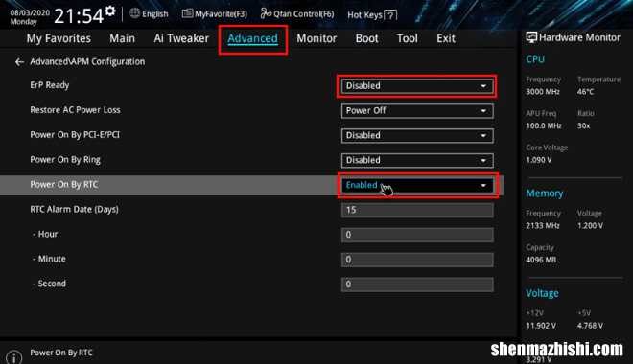Click the Advanced\APM Configuration breadcrumb
This screenshot has width=633, height=364.
87,61
